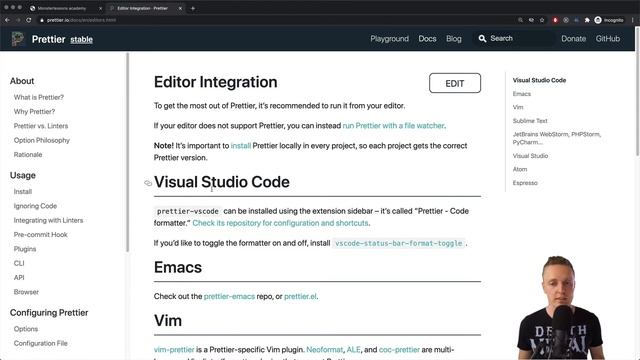Open the GitHub nav item

(607, 39)
